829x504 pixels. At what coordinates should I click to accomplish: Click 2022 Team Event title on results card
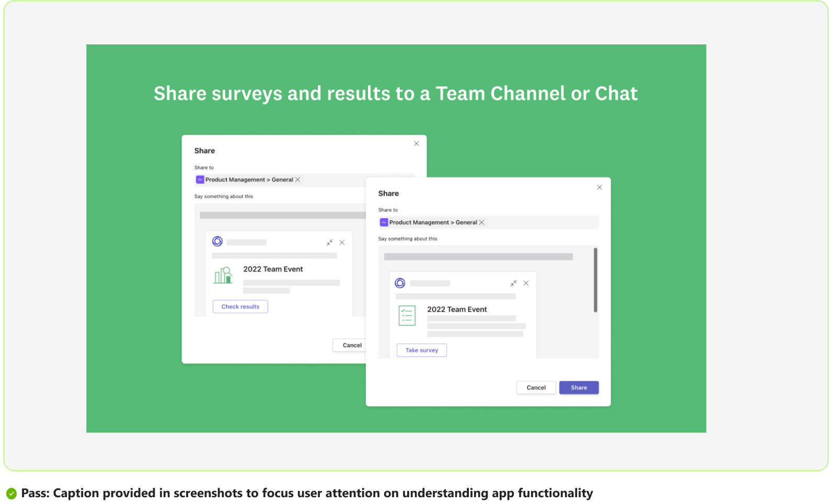[x=273, y=269]
